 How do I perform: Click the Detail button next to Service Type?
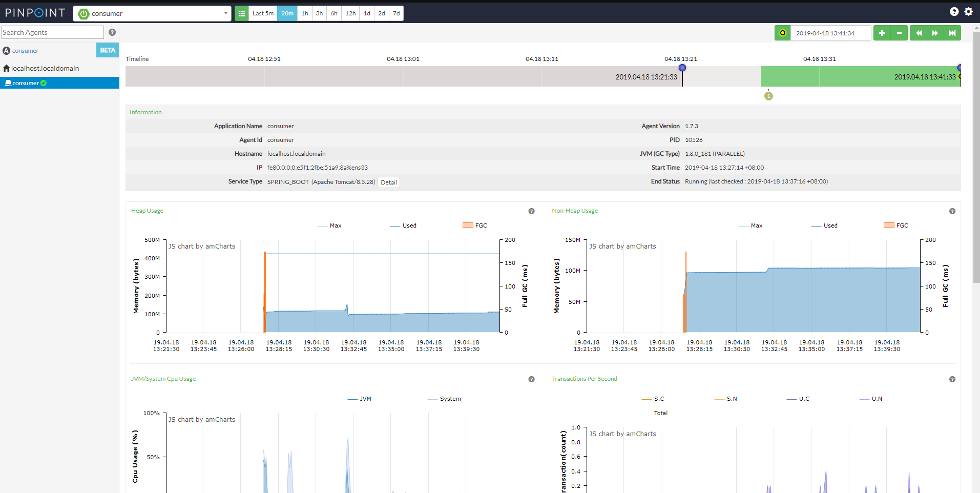[x=389, y=182]
